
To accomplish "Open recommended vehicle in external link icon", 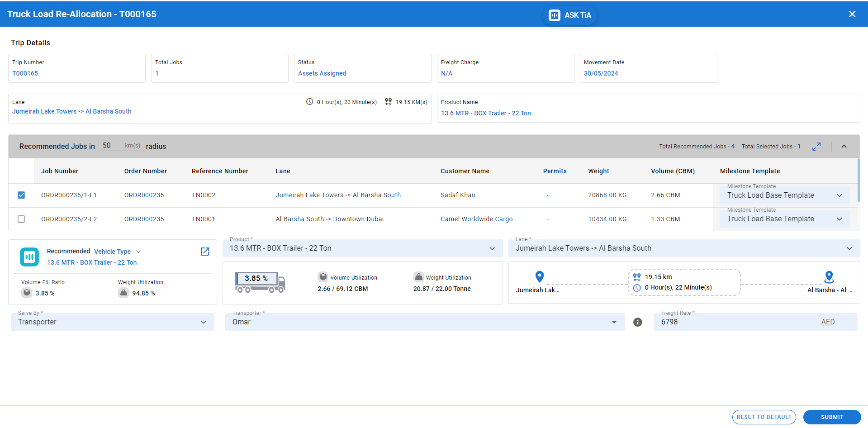I will 205,252.
